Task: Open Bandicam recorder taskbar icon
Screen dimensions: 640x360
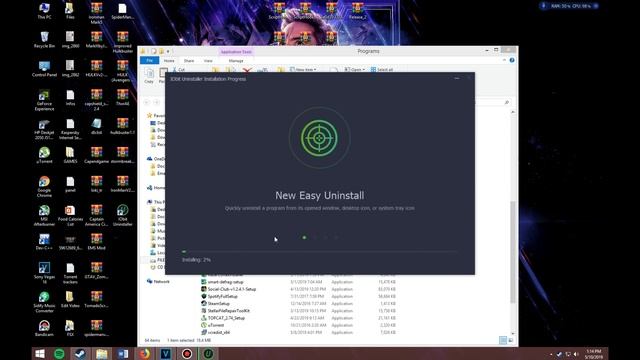Action: click(187, 353)
